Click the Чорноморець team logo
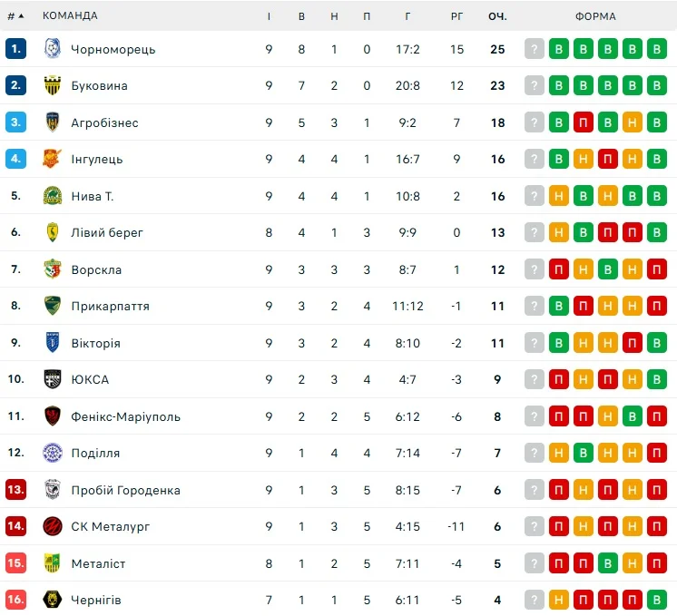 click(53, 49)
